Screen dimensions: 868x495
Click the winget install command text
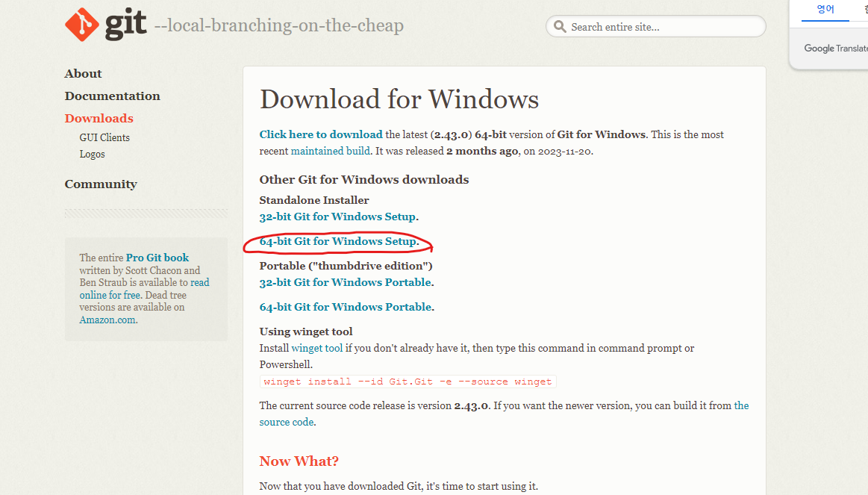[x=408, y=382]
